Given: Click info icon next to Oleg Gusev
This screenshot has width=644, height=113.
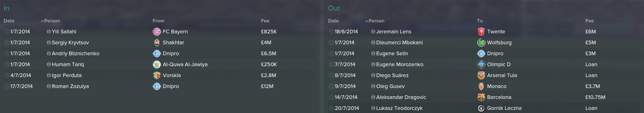Looking at the screenshot, I should (373, 86).
